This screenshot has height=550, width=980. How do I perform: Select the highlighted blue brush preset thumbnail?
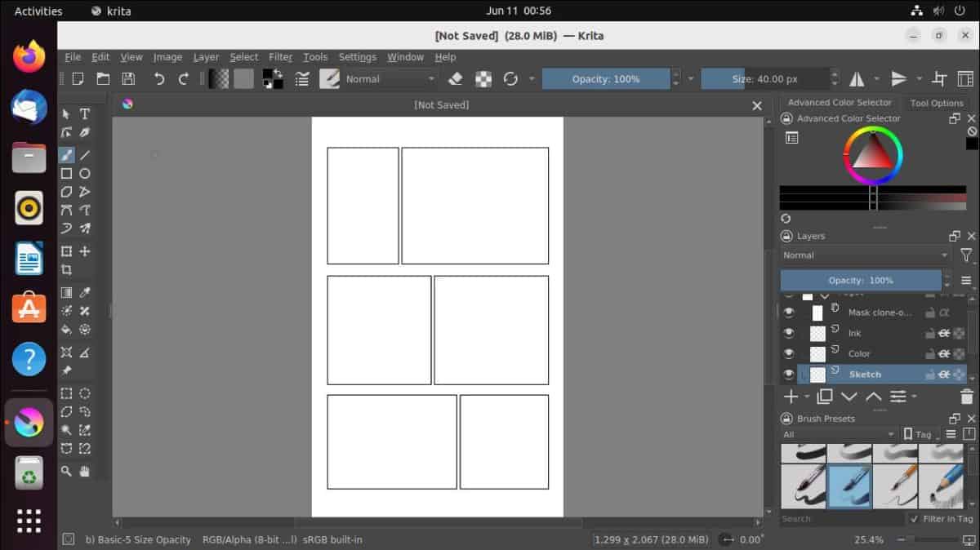click(849, 484)
